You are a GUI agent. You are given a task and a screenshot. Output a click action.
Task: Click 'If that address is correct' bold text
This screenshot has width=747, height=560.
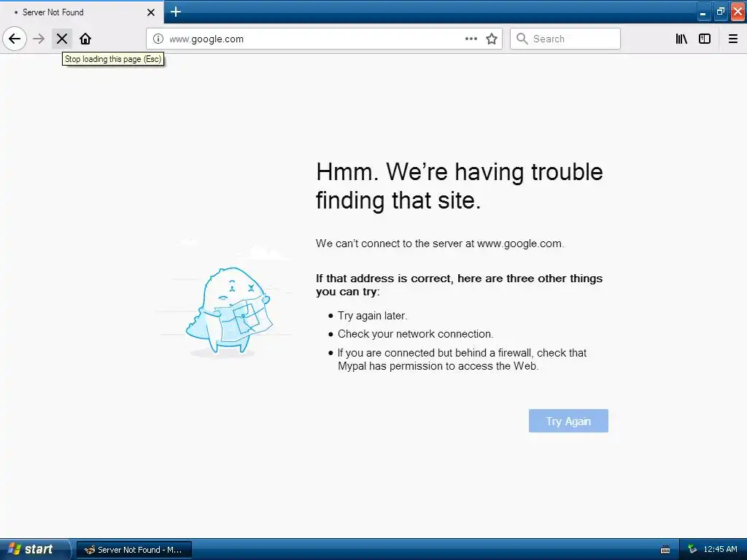pyautogui.click(x=459, y=285)
